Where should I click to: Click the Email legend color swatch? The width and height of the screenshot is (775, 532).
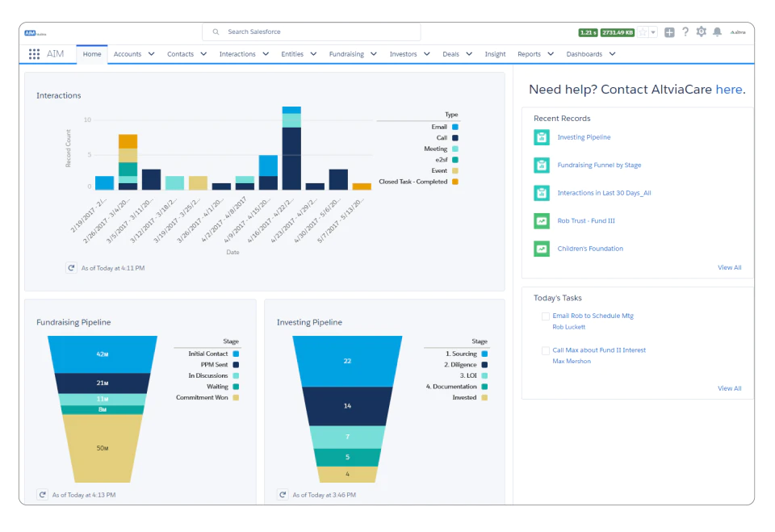[455, 127]
